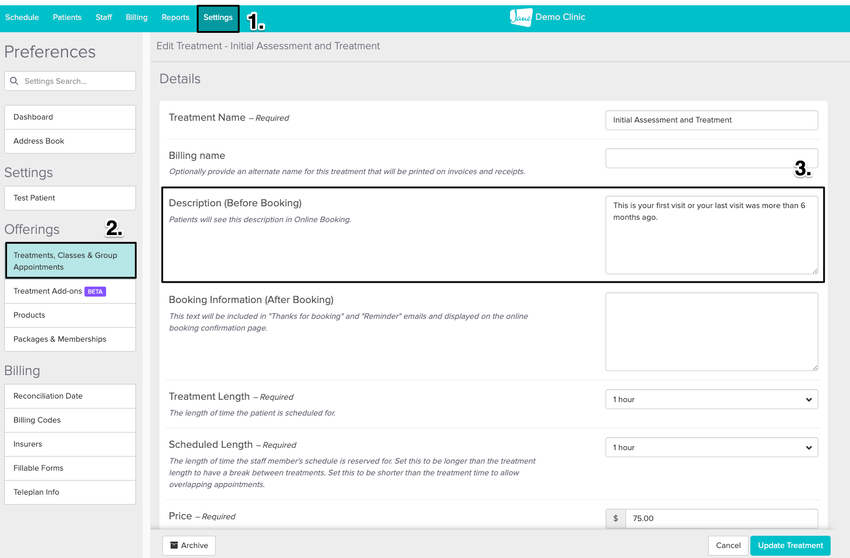850x558 pixels.
Task: Click the dollar sign price prefix
Action: tap(615, 518)
